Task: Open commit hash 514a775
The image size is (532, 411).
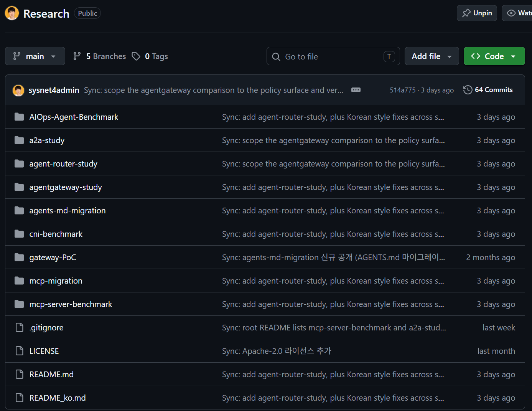Action: tap(403, 90)
